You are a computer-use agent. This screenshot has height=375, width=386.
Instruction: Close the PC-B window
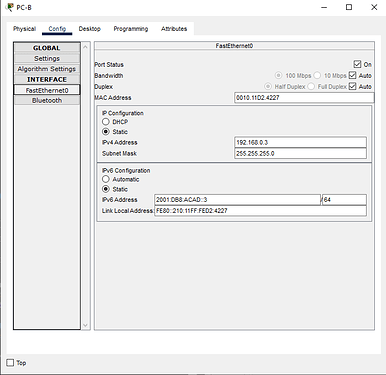[374, 7]
